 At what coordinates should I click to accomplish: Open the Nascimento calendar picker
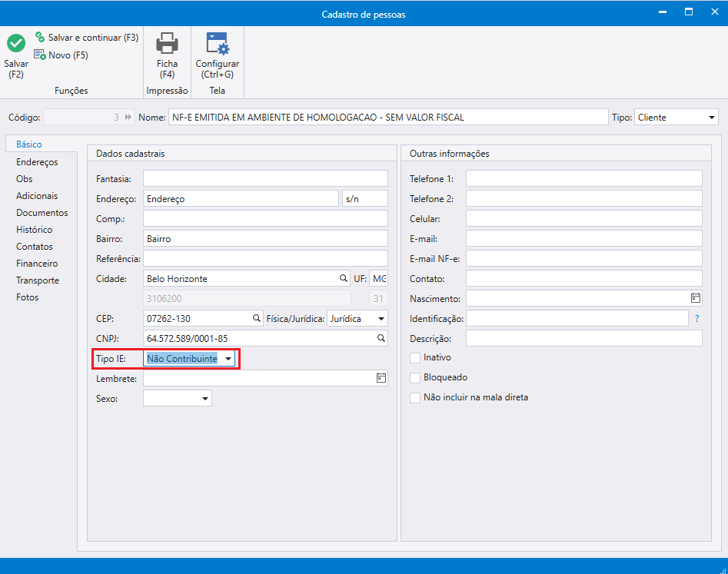tap(696, 298)
